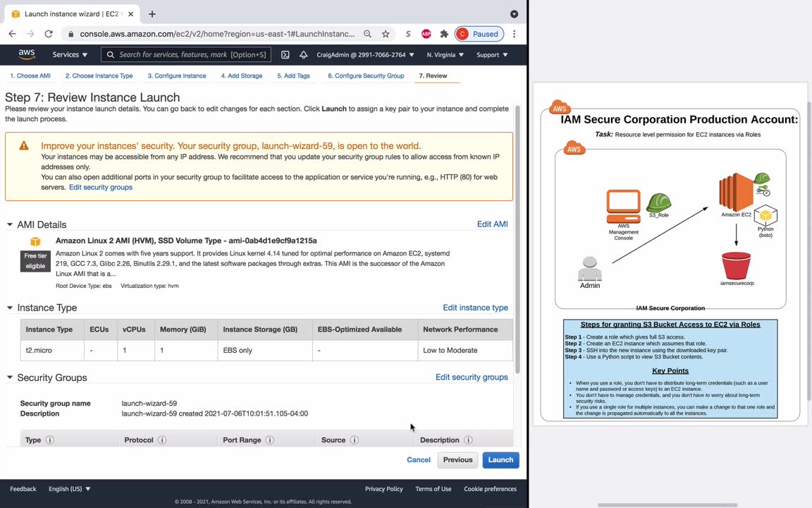Click the t2.micro instance type cell
Screen dimensions: 812x508
tap(51, 351)
